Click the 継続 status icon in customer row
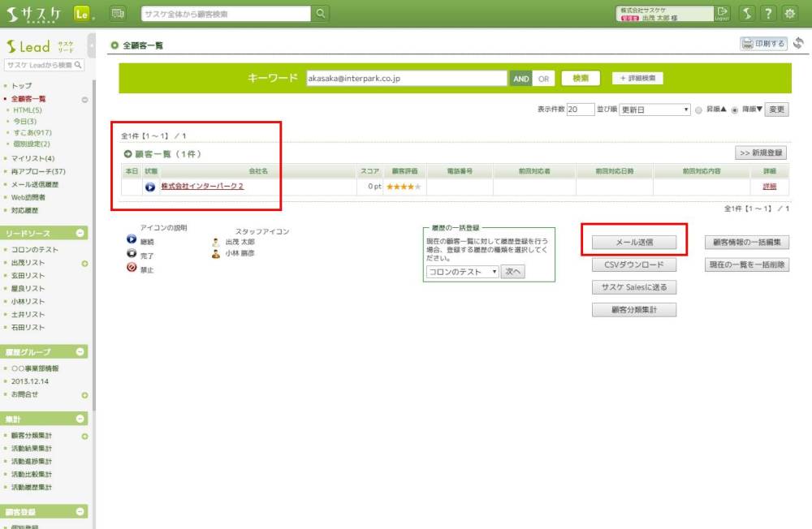 pyautogui.click(x=150, y=187)
